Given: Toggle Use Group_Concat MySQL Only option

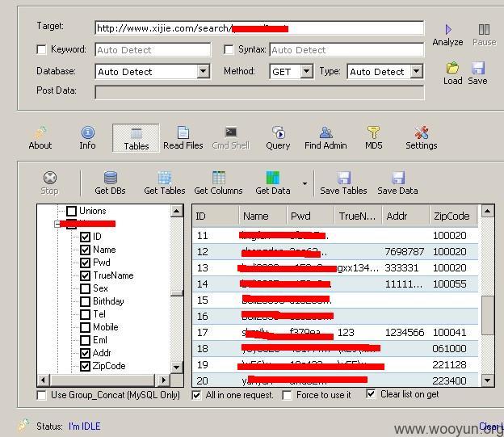Looking at the screenshot, I should click(x=41, y=395).
